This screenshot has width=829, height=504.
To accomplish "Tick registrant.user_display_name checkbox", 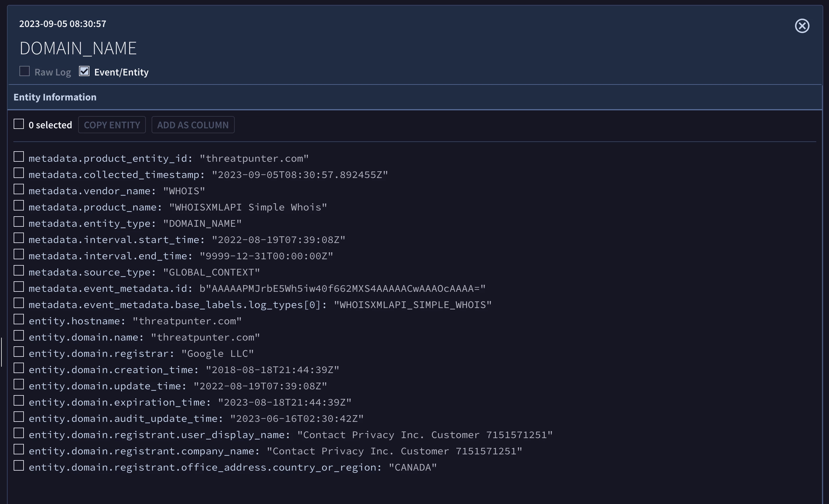I will click(19, 433).
